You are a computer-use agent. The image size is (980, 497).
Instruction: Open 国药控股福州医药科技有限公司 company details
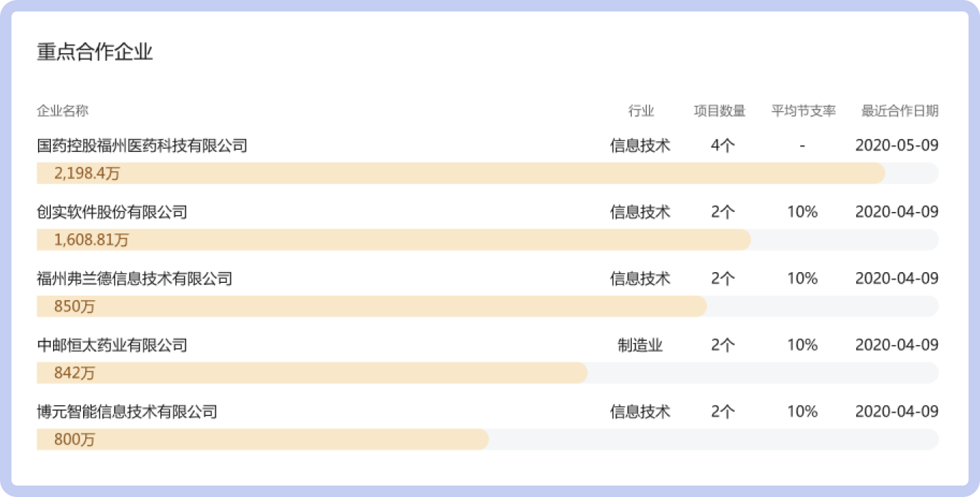[x=141, y=145]
